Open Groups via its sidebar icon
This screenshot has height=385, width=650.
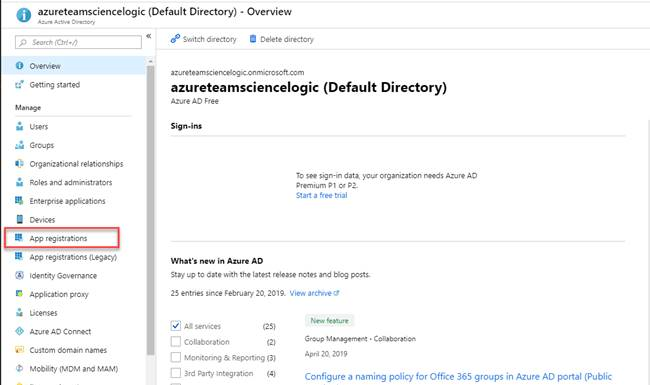pyautogui.click(x=19, y=145)
